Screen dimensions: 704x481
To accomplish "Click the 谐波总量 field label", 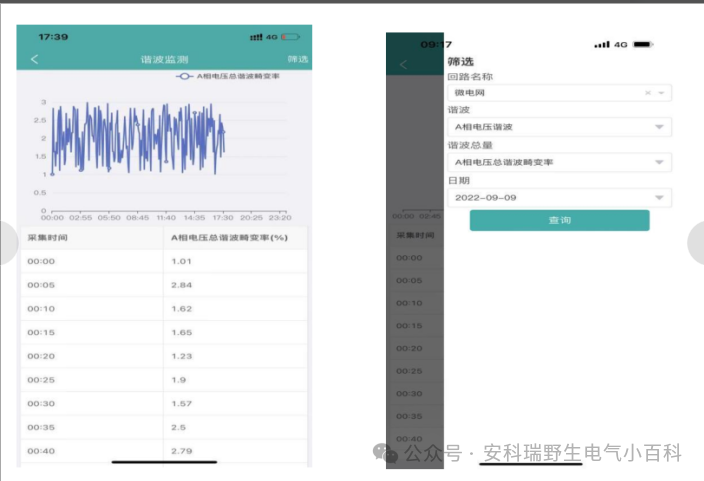I will (x=470, y=145).
